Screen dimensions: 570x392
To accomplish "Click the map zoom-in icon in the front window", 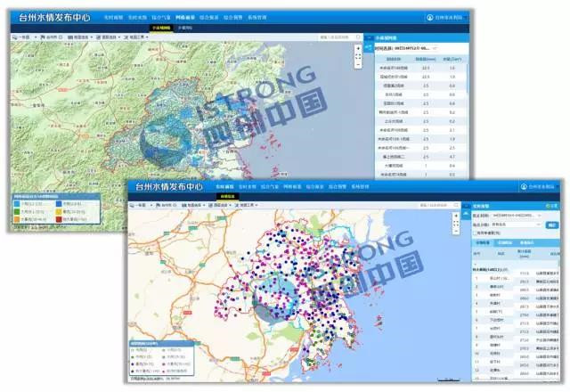I will pyautogui.click(x=457, y=214).
